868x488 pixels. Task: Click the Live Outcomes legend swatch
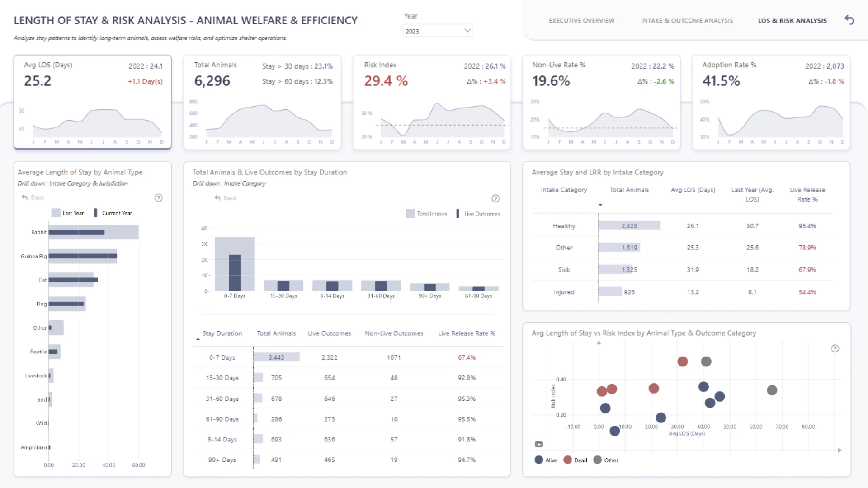[x=458, y=214]
